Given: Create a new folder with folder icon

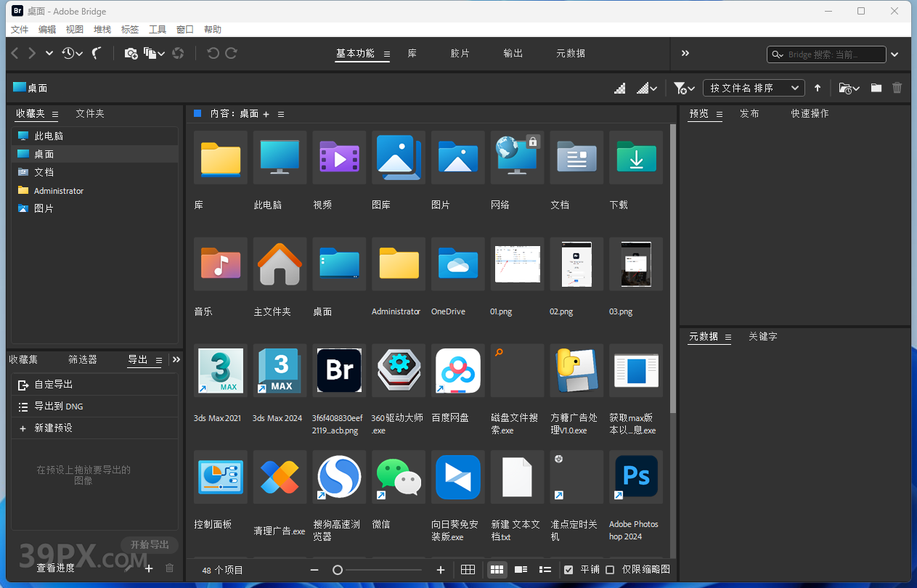Looking at the screenshot, I should click(x=876, y=88).
